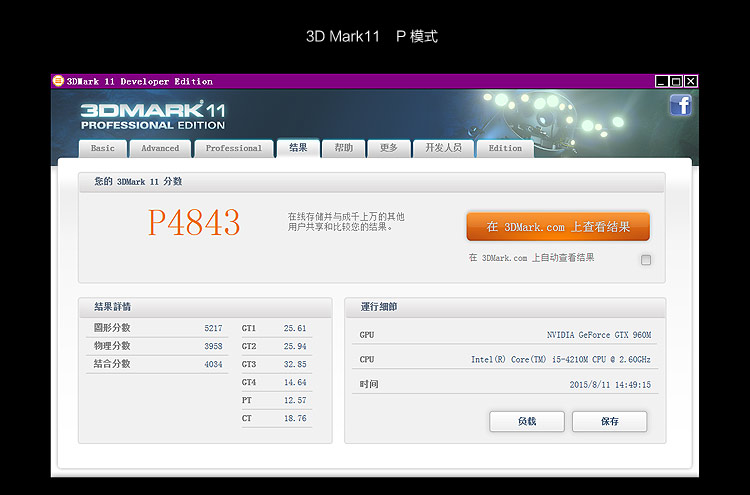
Task: Open the Facebook icon in banner
Action: (x=681, y=105)
